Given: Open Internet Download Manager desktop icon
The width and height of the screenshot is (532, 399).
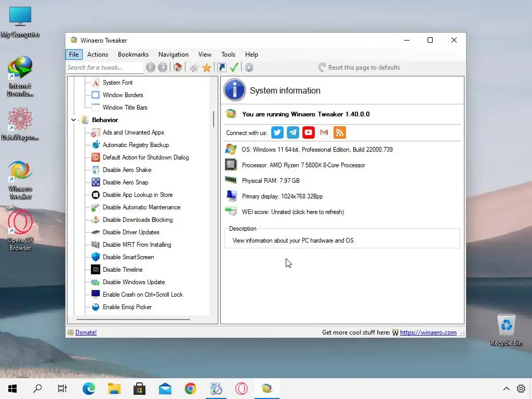Looking at the screenshot, I should pyautogui.click(x=20, y=76).
